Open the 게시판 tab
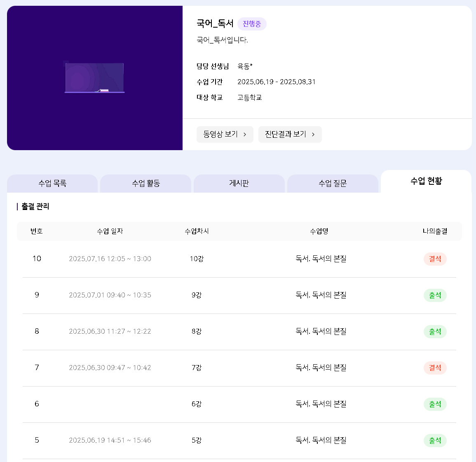Image resolution: width=476 pixels, height=462 pixels. pos(239,184)
